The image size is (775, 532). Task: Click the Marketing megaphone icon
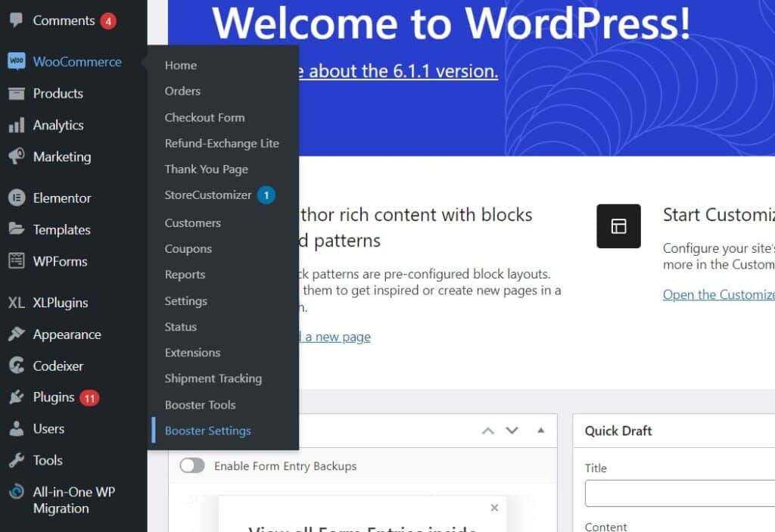[x=17, y=156]
